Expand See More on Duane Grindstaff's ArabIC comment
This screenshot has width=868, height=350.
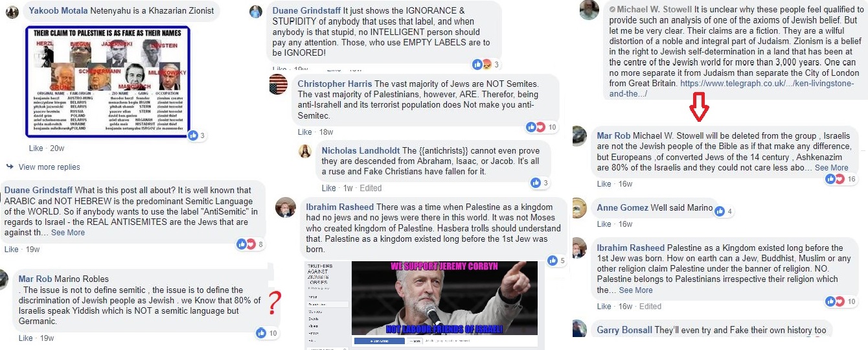point(68,232)
